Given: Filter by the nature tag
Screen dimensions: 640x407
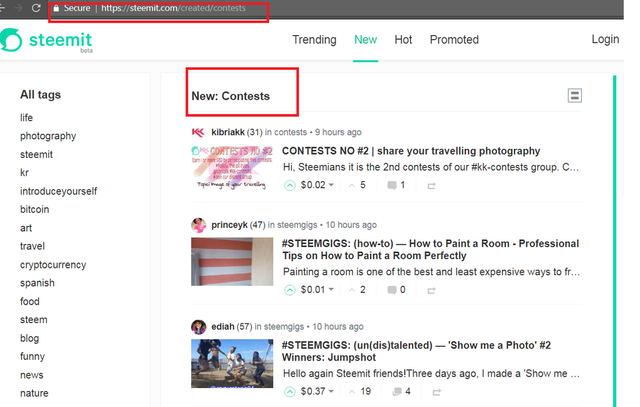Looking at the screenshot, I should point(34,393).
